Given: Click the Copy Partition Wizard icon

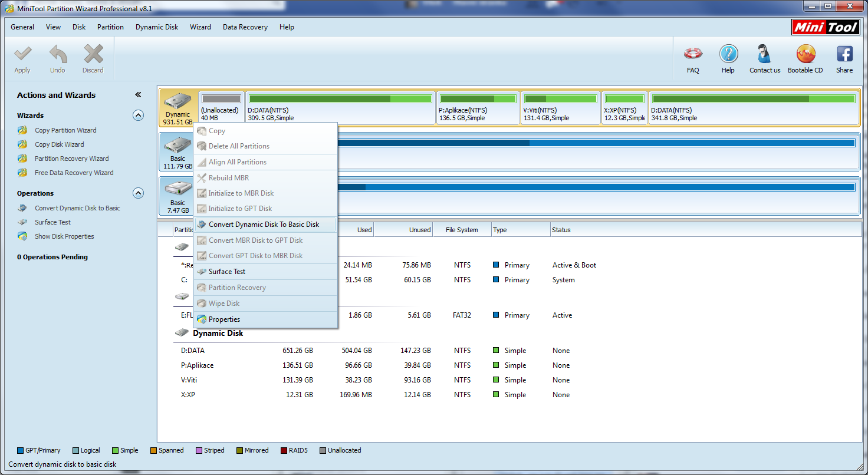Looking at the screenshot, I should pos(22,130).
